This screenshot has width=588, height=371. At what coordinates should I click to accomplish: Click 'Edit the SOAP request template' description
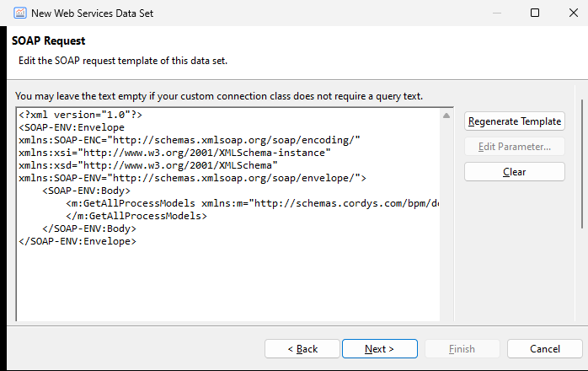pyautogui.click(x=123, y=61)
